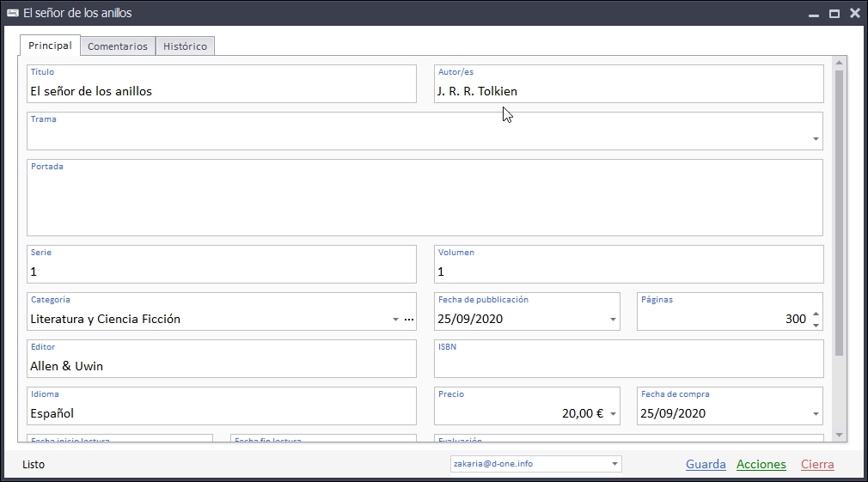868x482 pixels.
Task: Open Categoría ellipsis browse button
Action: (409, 320)
